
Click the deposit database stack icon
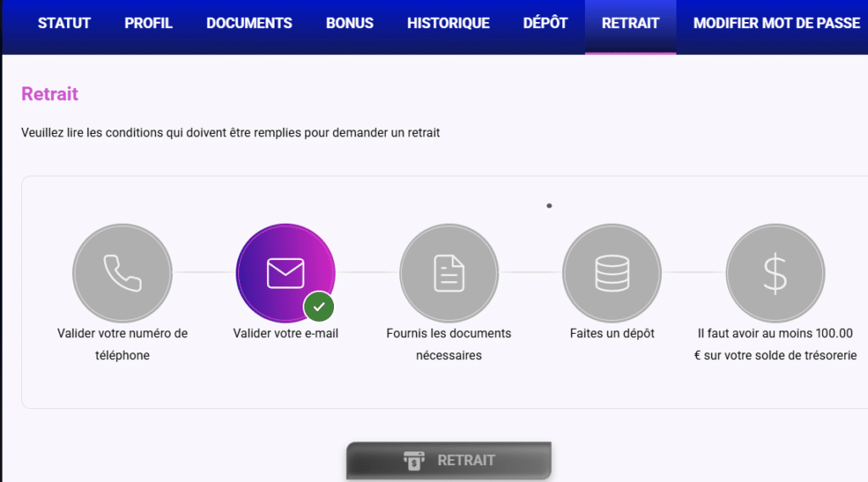[612, 273]
